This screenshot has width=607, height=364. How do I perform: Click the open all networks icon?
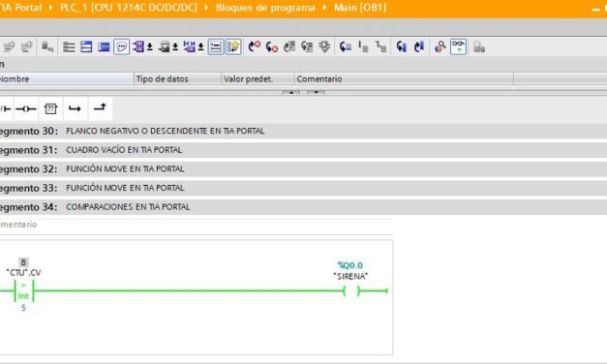86,46
